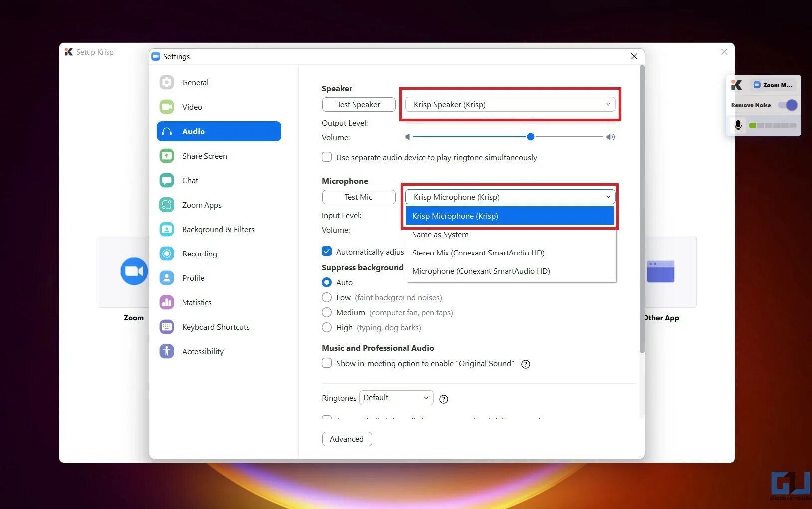Open the Recording settings tab
Viewport: 812px width, 509px height.
(219, 254)
